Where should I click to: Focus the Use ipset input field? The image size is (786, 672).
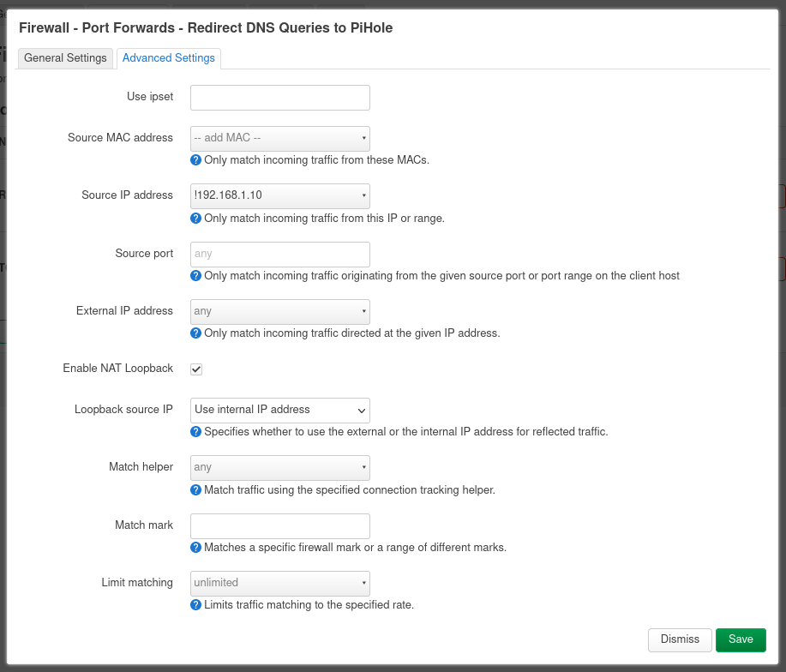coord(280,98)
